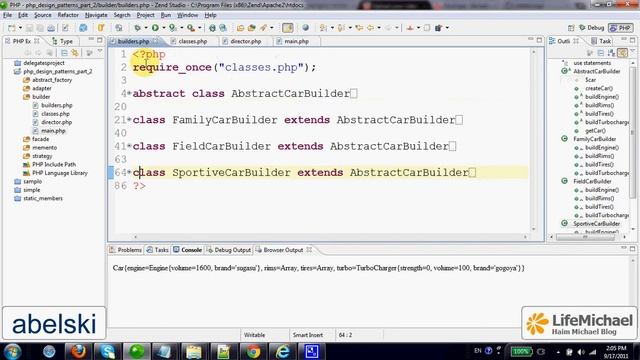Collapse all in PHP Explorer toolbar
The image size is (640, 360).
(64, 53)
